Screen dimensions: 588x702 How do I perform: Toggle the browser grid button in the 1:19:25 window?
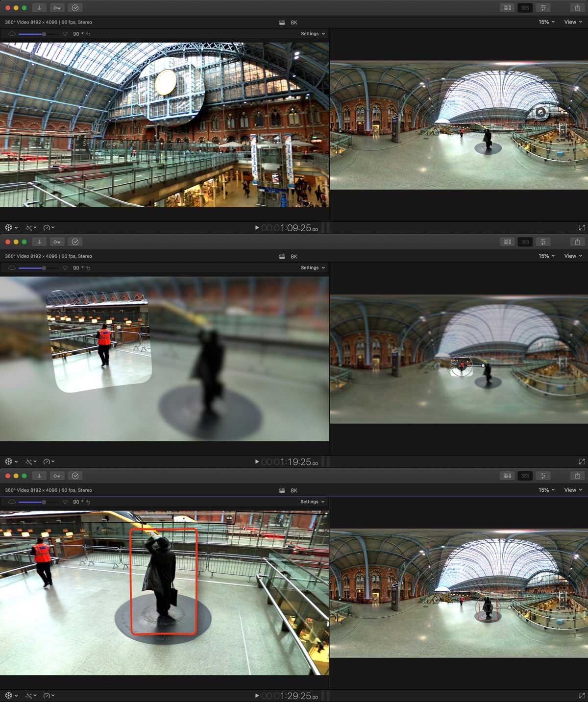coord(507,242)
